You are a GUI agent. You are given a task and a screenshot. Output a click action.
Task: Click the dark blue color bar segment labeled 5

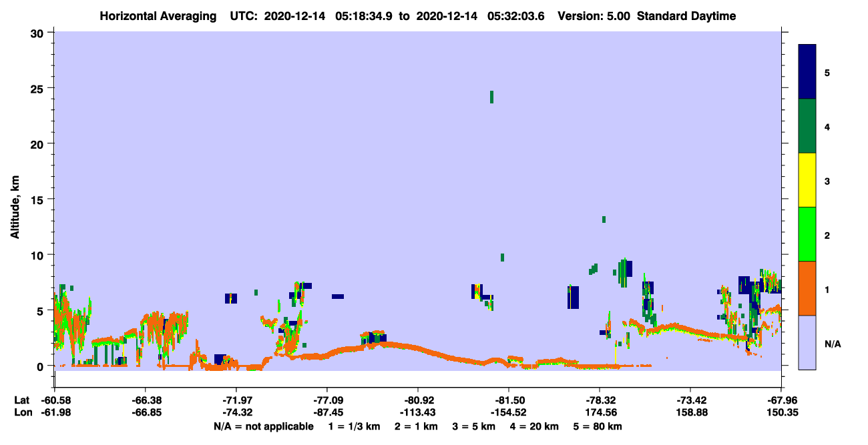[x=807, y=72]
